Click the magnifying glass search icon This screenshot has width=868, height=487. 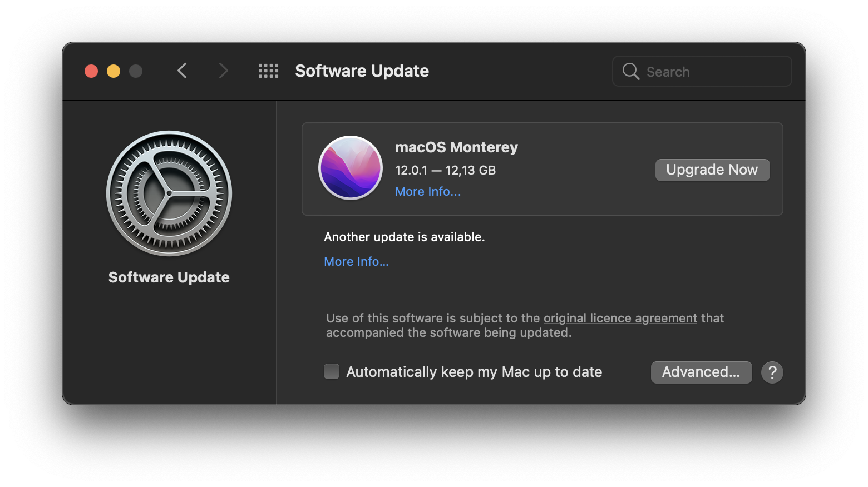tap(630, 71)
